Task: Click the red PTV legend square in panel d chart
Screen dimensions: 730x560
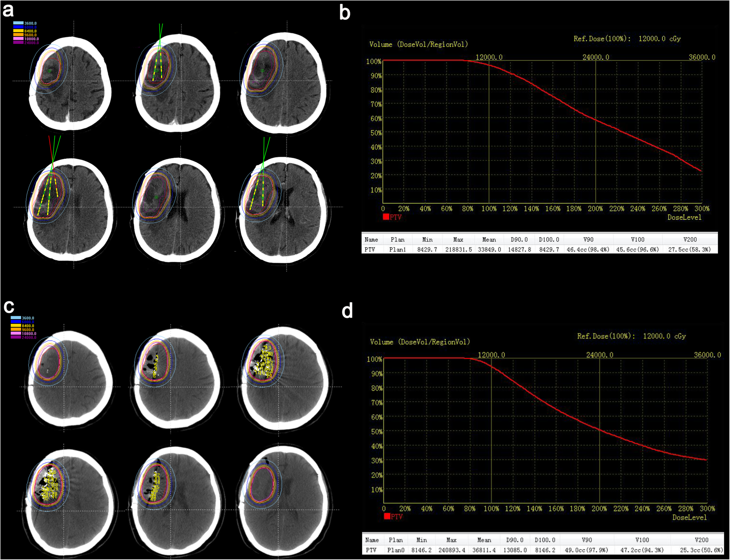Action: (387, 516)
